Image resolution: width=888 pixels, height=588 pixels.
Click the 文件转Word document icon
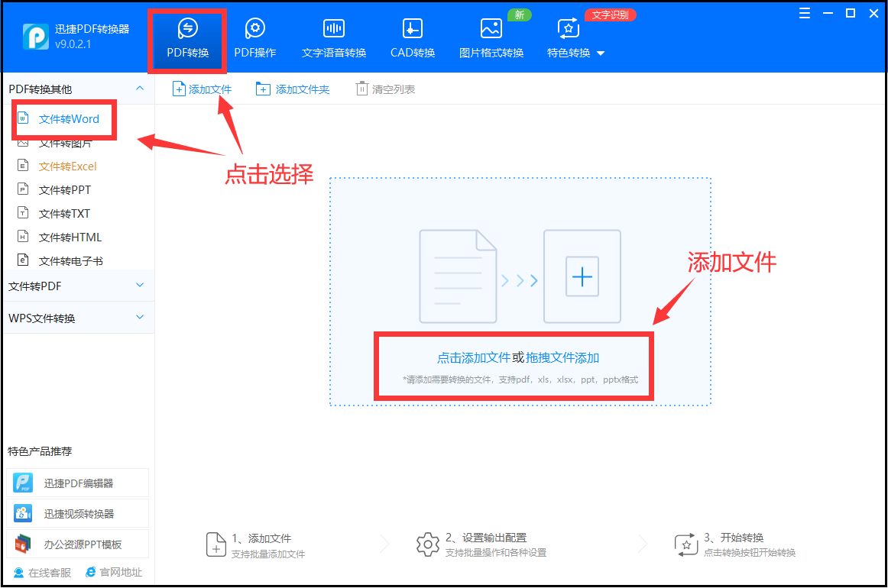click(23, 118)
